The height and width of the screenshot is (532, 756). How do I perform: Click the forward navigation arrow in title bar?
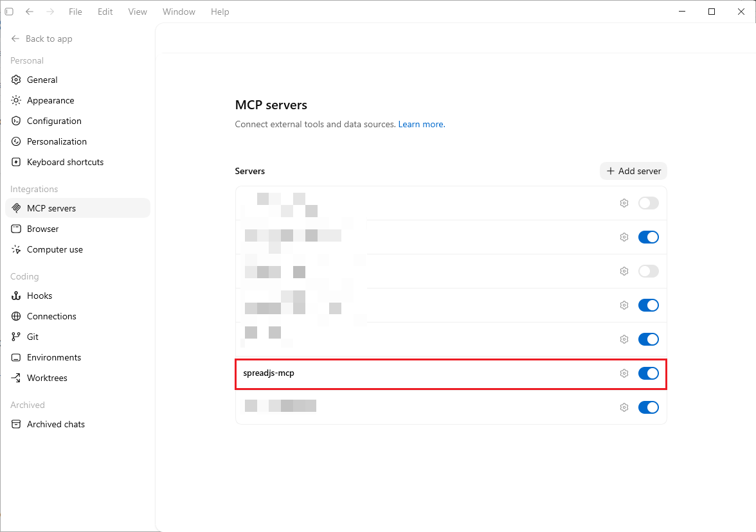click(50, 12)
